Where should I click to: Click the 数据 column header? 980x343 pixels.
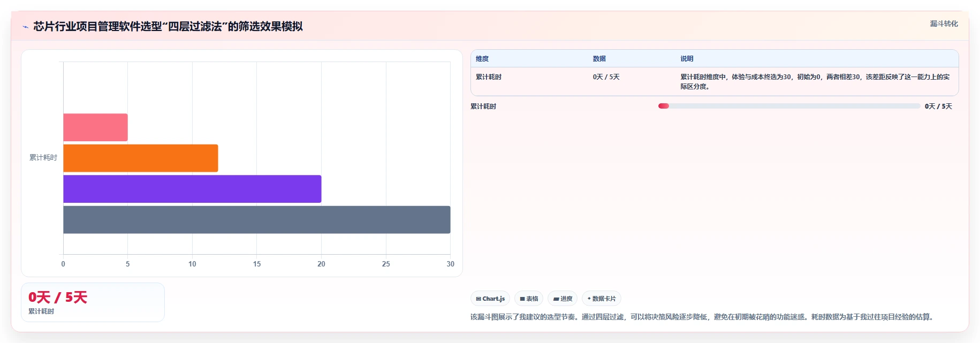(x=599, y=59)
